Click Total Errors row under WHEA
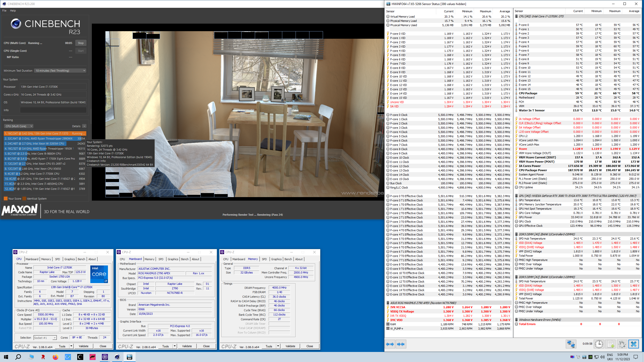 (577, 324)
